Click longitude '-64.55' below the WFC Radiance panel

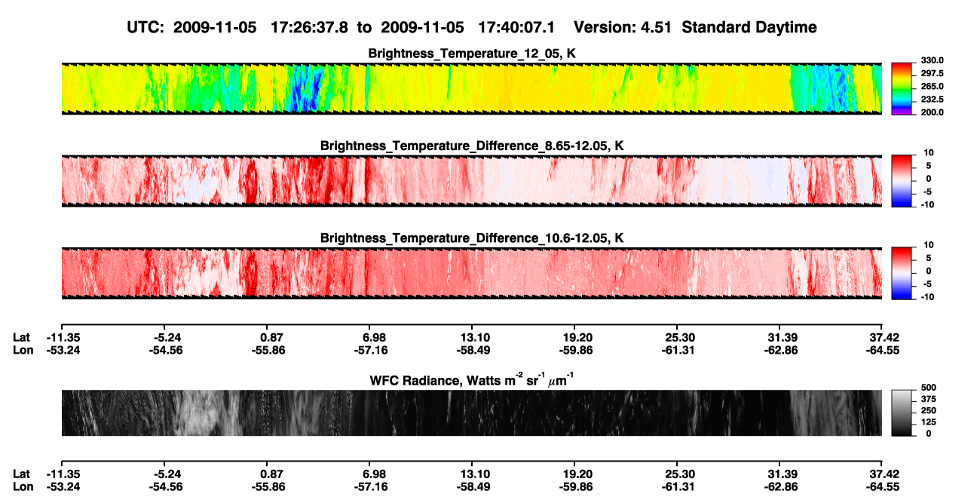[881, 487]
